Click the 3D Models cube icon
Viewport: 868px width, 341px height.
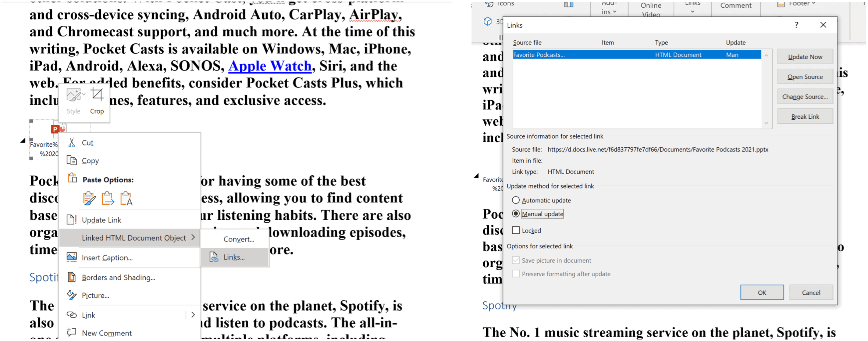(x=488, y=21)
